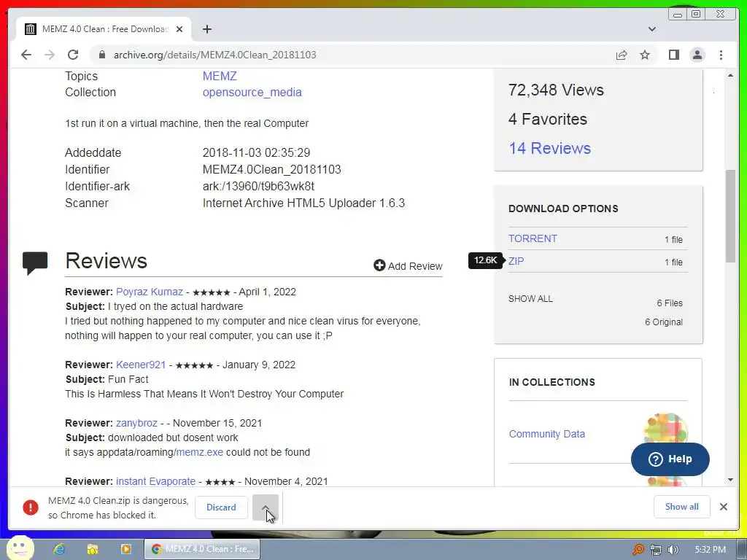This screenshot has height=560, width=747.
Task: Open the browser side panel
Action: (673, 55)
